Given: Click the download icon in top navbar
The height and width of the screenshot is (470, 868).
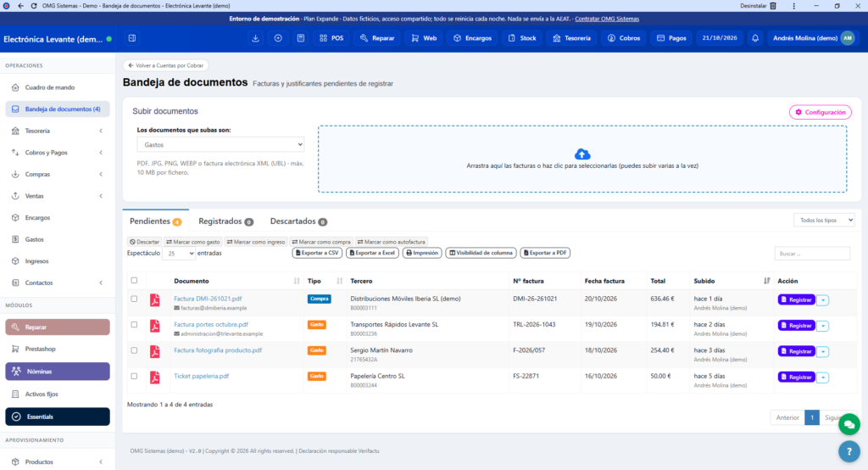Looking at the screenshot, I should click(255, 38).
